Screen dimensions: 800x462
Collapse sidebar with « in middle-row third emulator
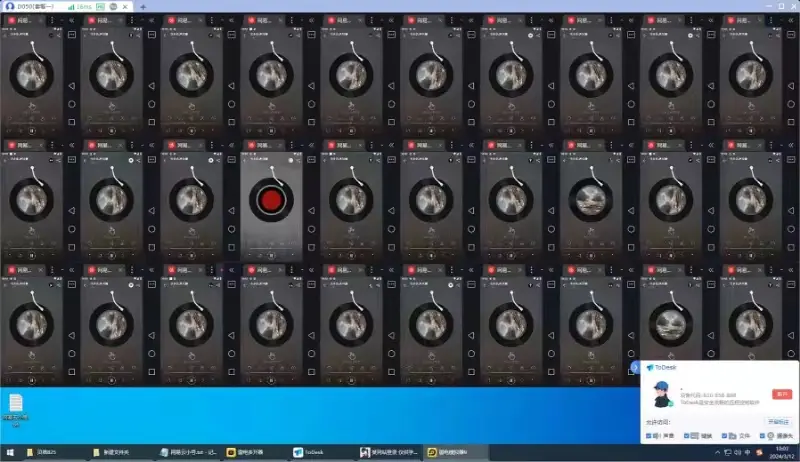point(232,145)
